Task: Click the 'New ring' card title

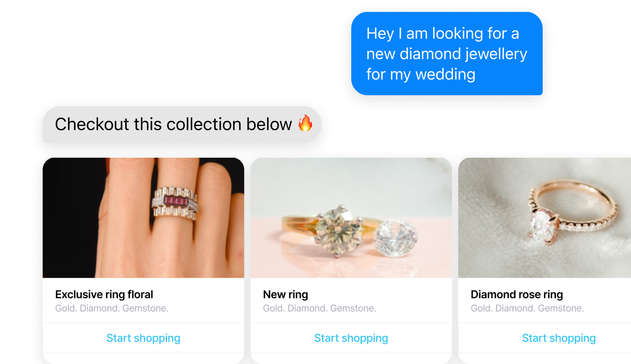Action: pos(285,294)
